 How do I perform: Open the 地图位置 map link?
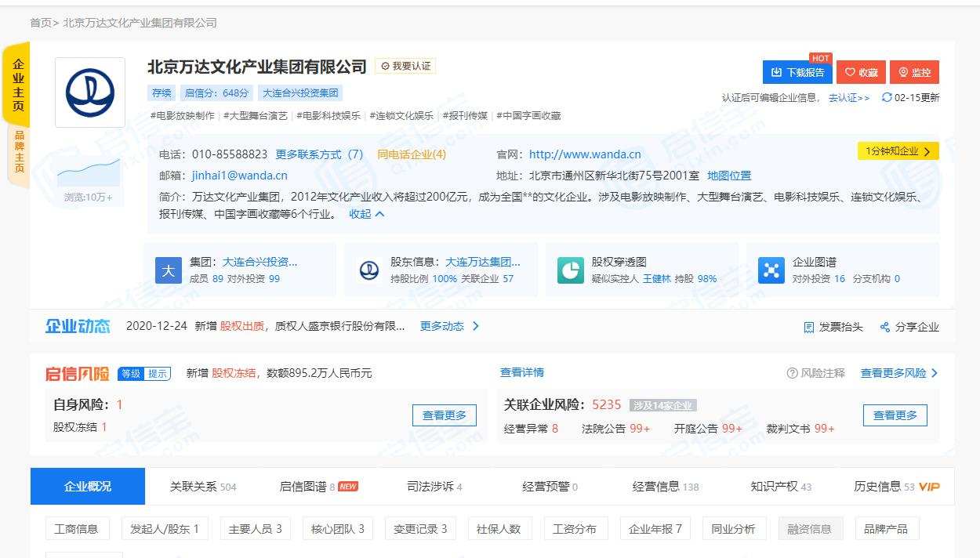[729, 176]
